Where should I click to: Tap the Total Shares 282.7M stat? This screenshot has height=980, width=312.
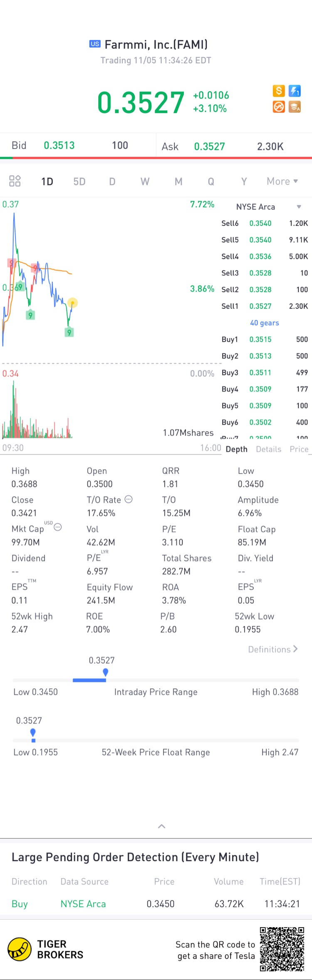[x=187, y=565]
